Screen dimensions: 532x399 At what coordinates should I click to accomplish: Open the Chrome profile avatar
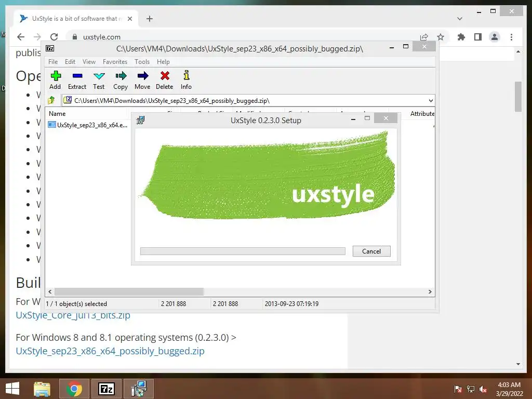tap(495, 37)
